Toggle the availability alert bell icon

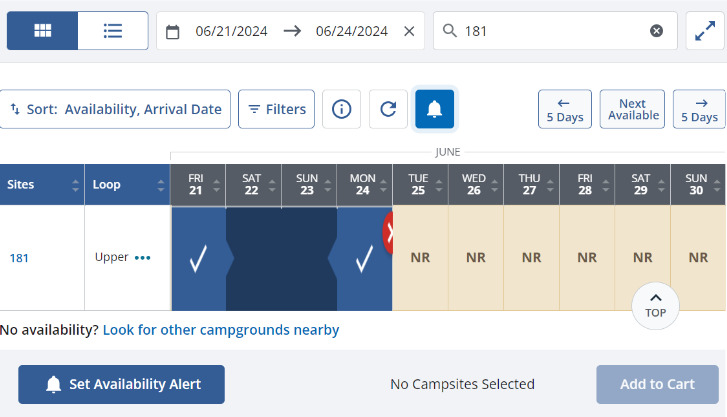coord(434,109)
